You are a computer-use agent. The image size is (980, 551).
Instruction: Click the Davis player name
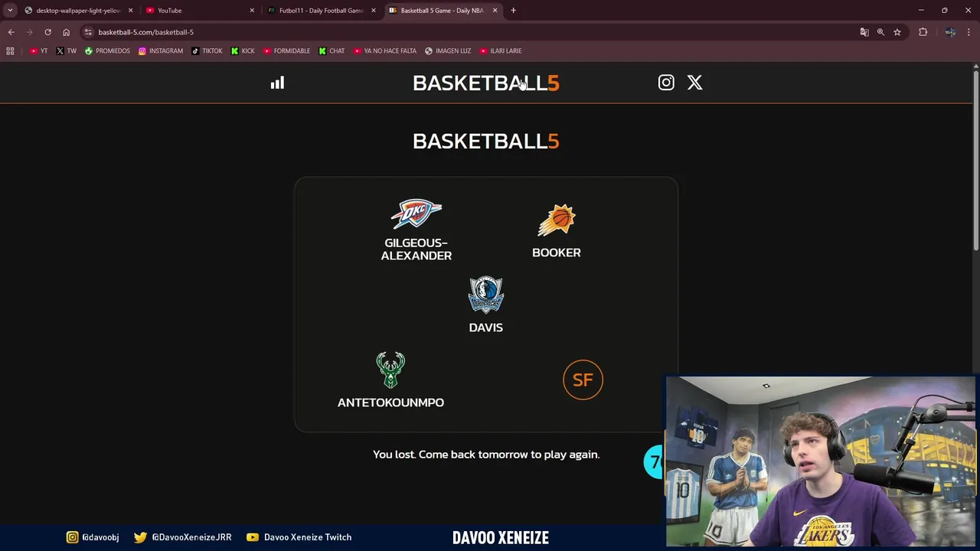point(486,328)
